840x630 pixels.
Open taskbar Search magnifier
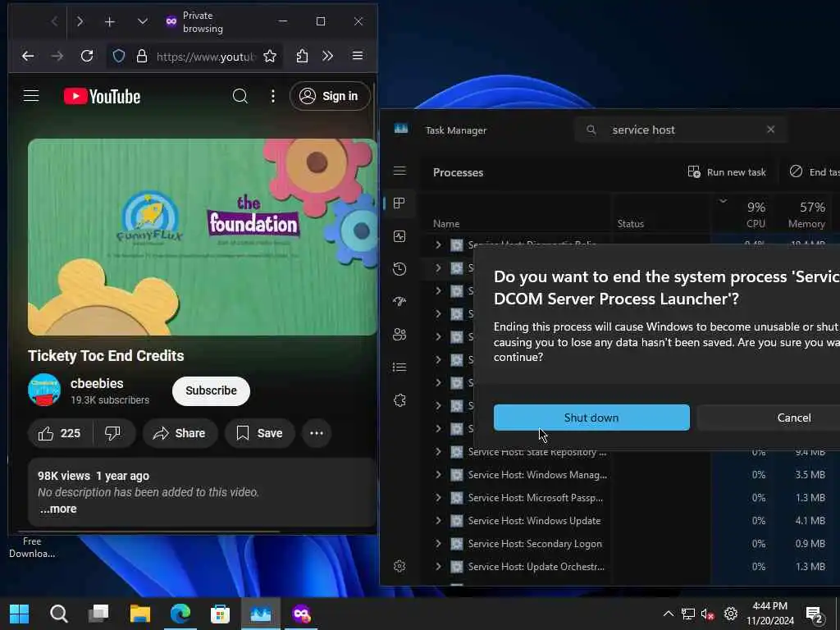[x=59, y=614]
